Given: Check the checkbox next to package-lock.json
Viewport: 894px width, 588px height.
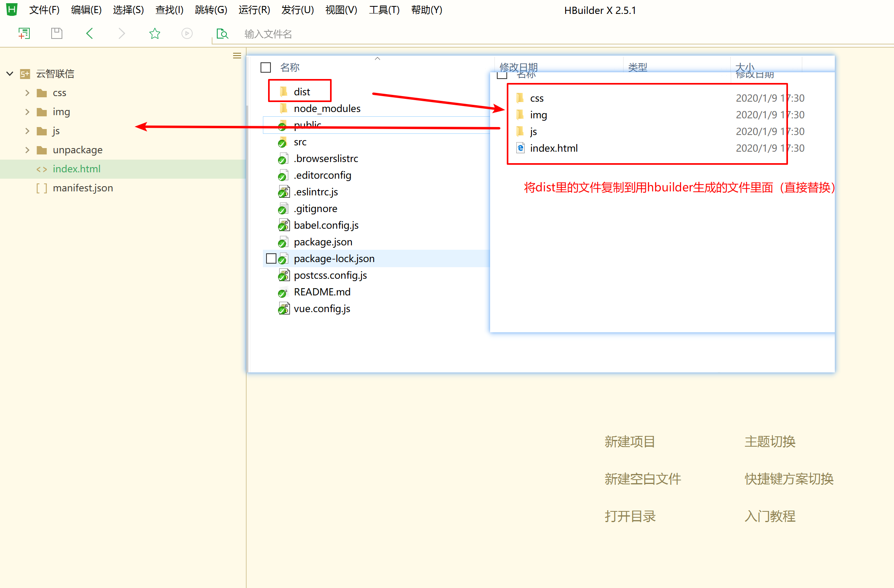Looking at the screenshot, I should tap(271, 258).
